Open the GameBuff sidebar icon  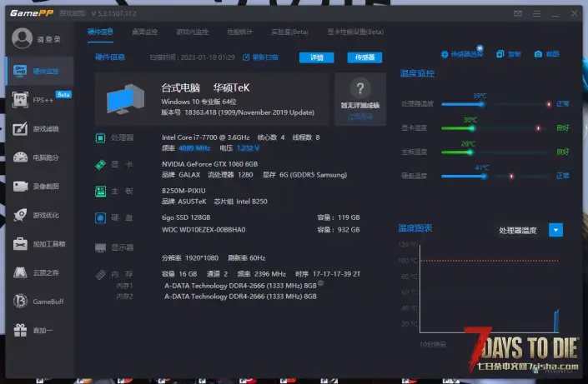20,302
